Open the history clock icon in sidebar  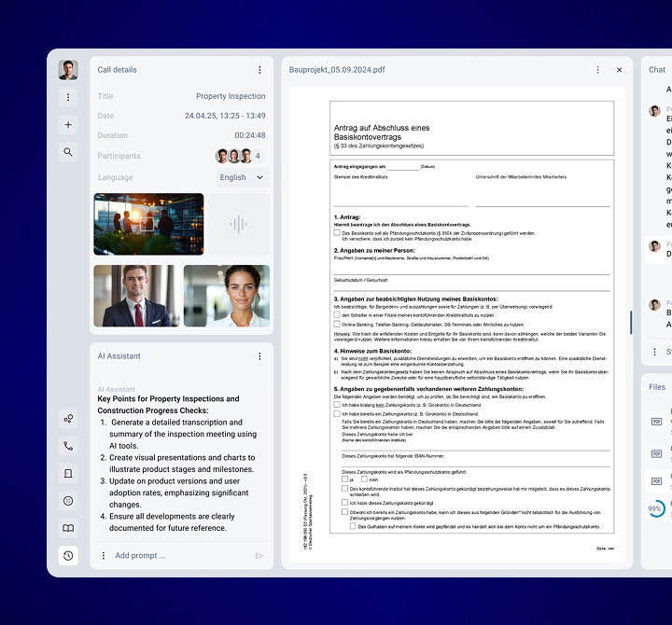tap(68, 555)
